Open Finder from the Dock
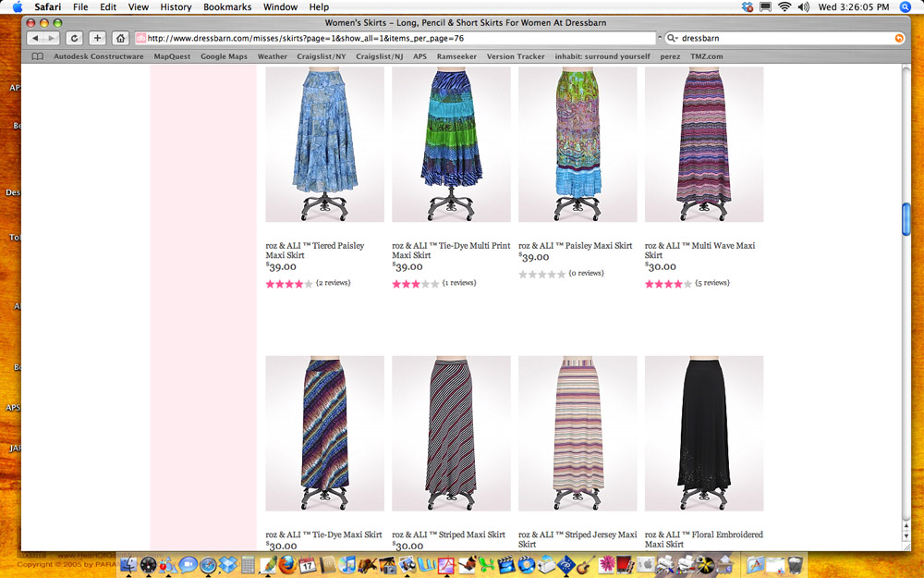 coord(128,564)
